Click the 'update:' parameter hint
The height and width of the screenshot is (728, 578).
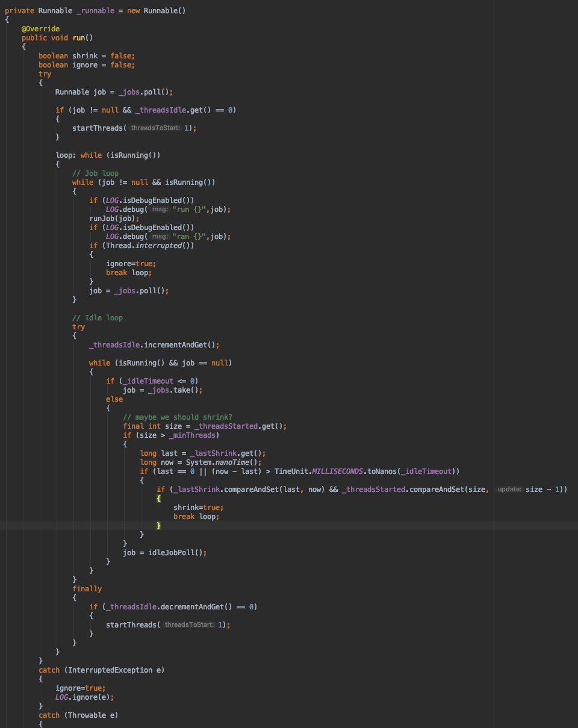[x=509, y=490]
